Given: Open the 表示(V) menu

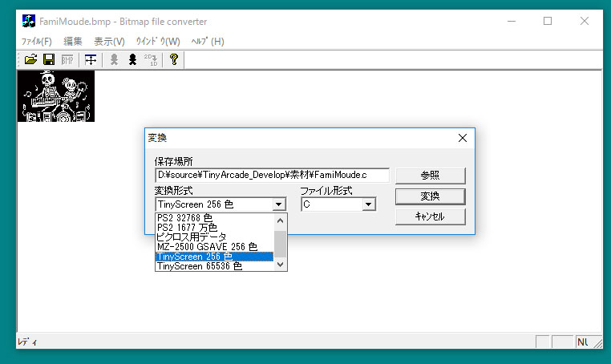Looking at the screenshot, I should pos(109,41).
